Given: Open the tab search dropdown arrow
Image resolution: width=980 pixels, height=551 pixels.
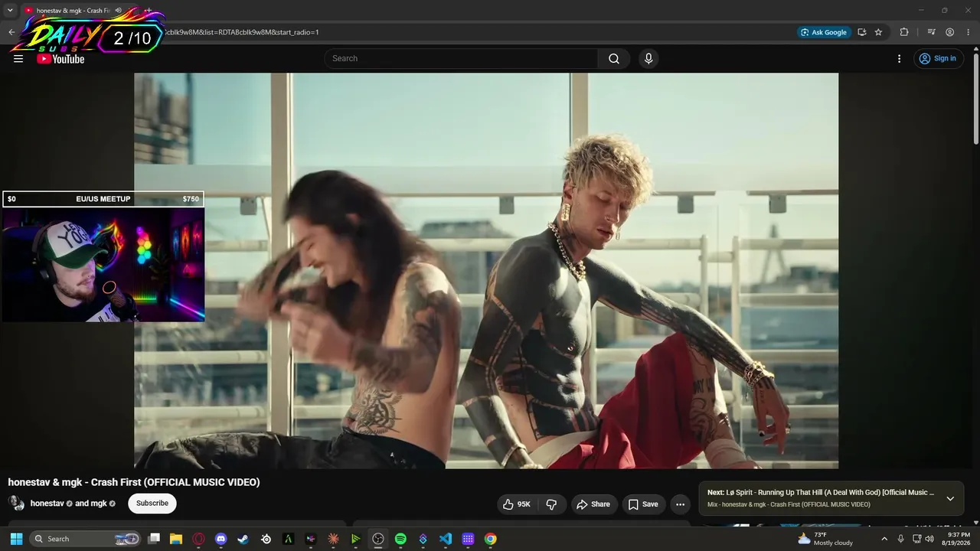Looking at the screenshot, I should tap(10, 11).
